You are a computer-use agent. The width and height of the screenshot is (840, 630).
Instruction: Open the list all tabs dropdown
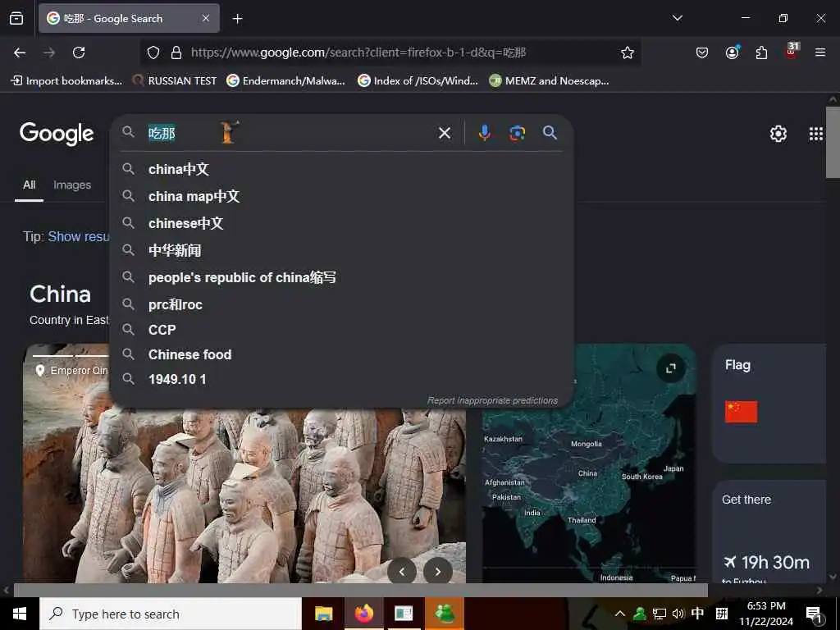coord(677,18)
